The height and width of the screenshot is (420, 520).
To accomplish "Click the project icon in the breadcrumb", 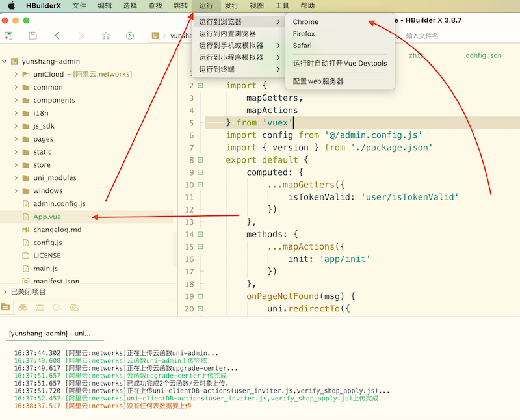I will (x=155, y=36).
